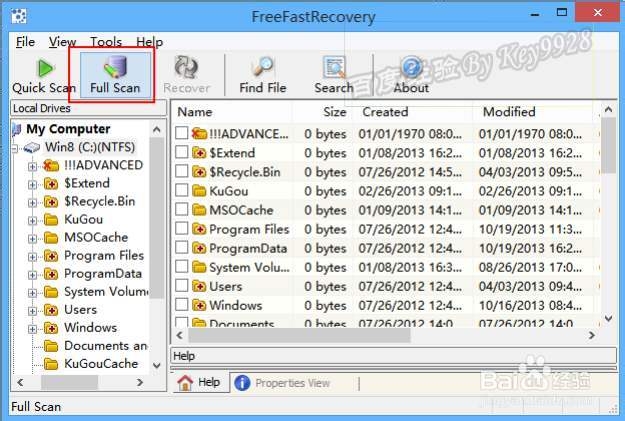Screen dimensions: 625x421
Task: Check the Program Files row checkbox
Action: pyautogui.click(x=182, y=228)
